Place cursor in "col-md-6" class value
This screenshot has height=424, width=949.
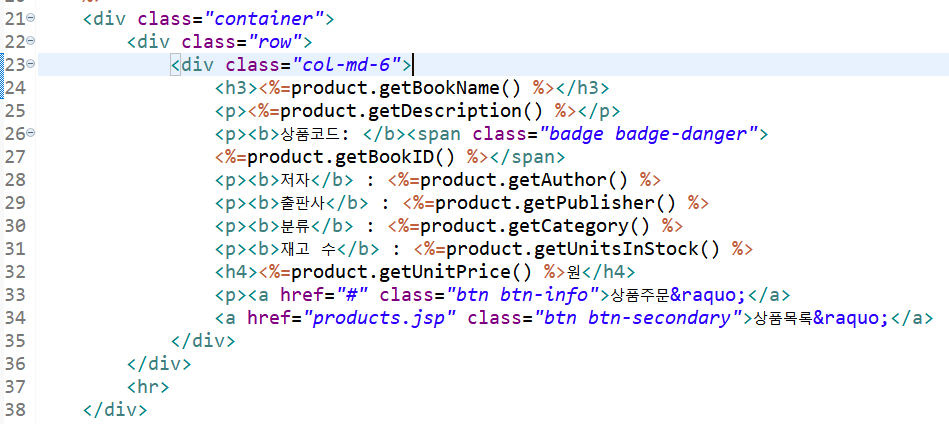click(347, 65)
